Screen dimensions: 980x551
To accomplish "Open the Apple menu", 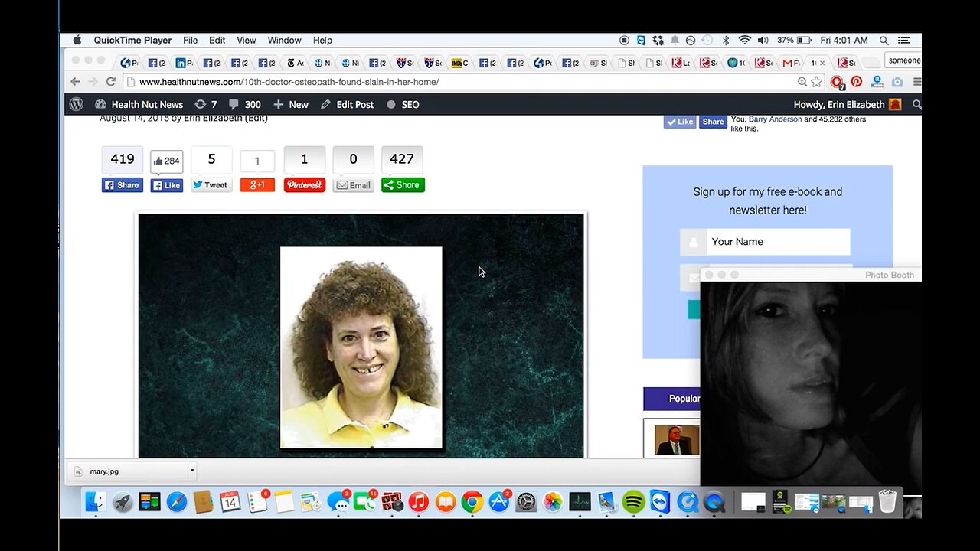I will [x=77, y=41].
